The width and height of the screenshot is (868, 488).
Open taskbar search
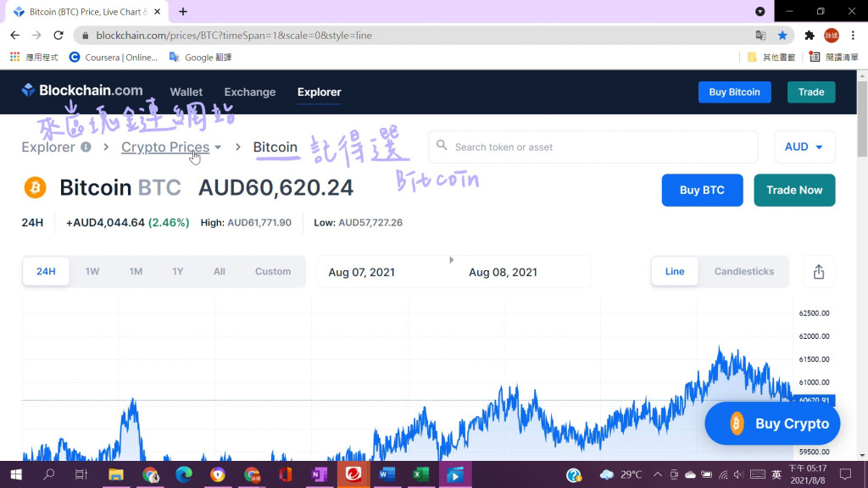pyautogui.click(x=48, y=474)
